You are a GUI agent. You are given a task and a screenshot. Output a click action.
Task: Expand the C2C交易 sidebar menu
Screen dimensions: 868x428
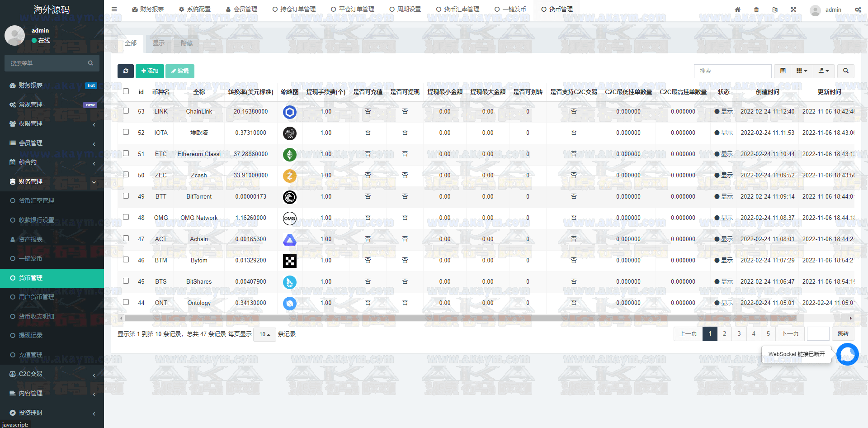click(x=52, y=374)
